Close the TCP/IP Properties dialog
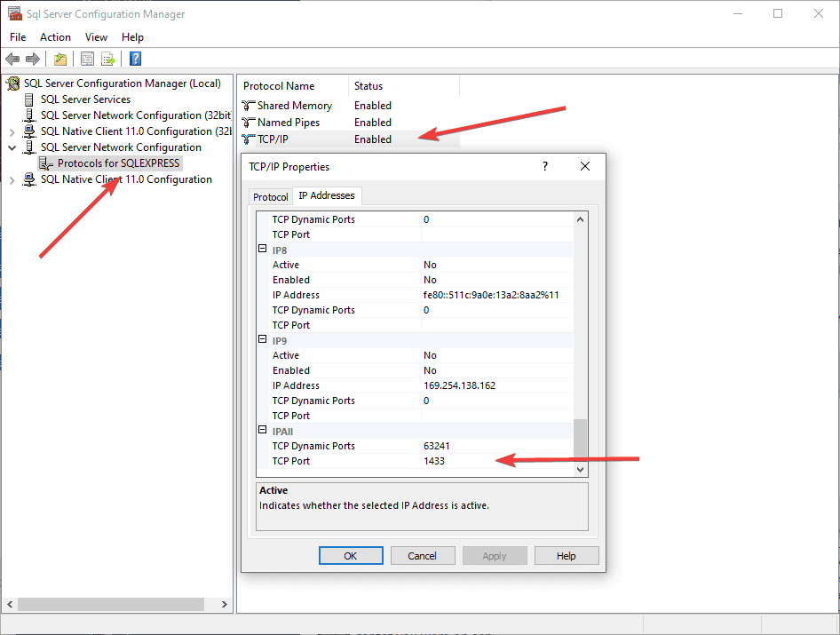Viewport: 840px width, 635px height. [x=585, y=166]
